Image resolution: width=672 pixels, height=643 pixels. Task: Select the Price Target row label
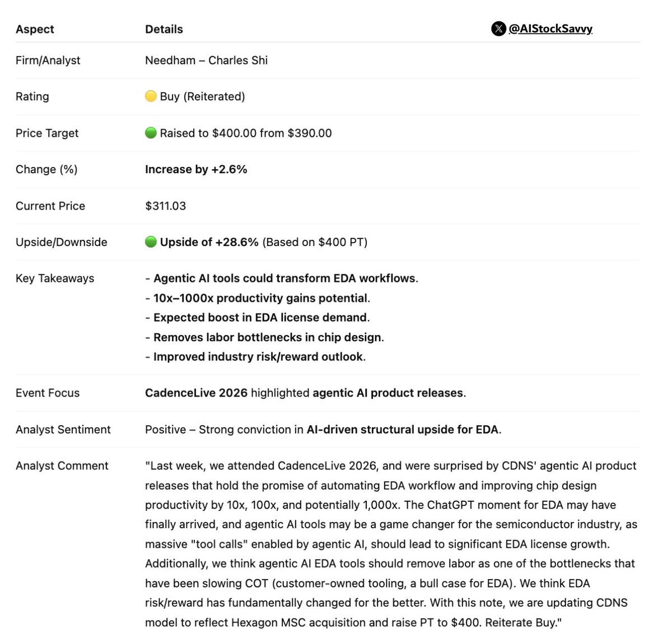pos(47,133)
